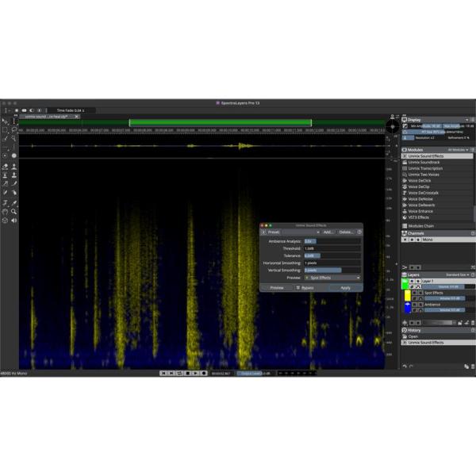This screenshot has width=476, height=476.
Task: Collapse the Modules panel header
Action: tap(438, 150)
